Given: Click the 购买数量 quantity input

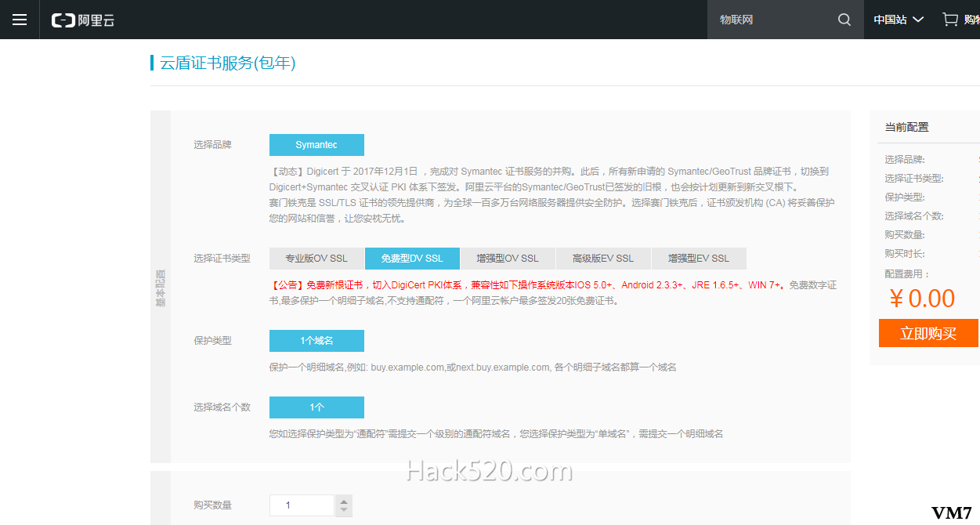Looking at the screenshot, I should click(x=302, y=505).
